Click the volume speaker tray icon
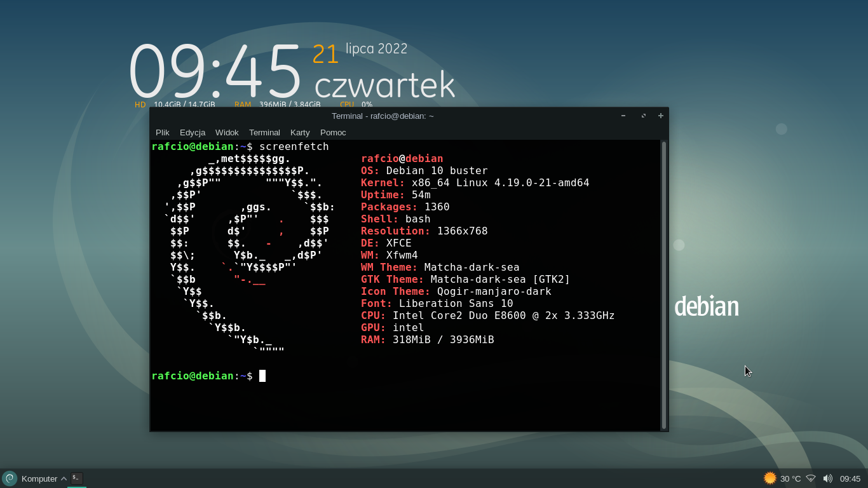Screen dimensions: 868x488 (x=827, y=478)
